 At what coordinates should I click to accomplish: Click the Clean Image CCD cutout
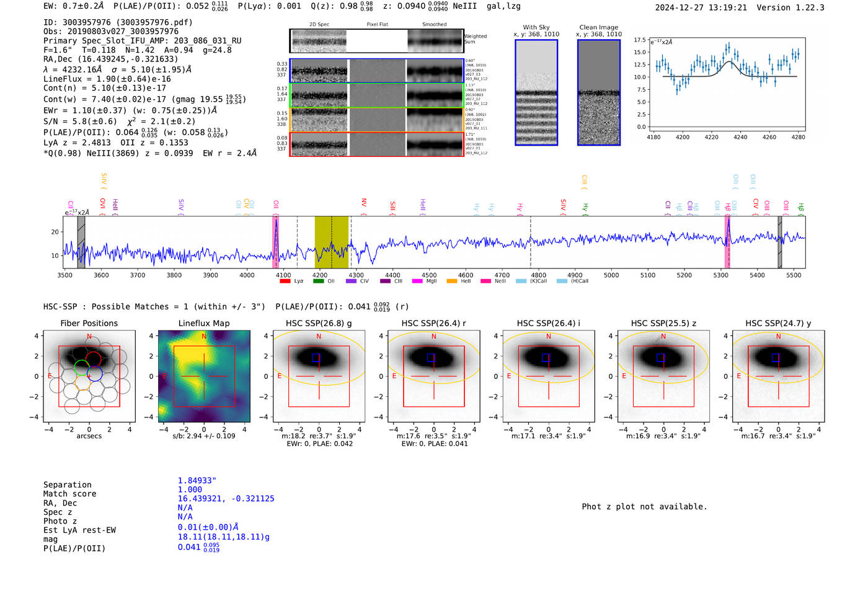point(599,92)
